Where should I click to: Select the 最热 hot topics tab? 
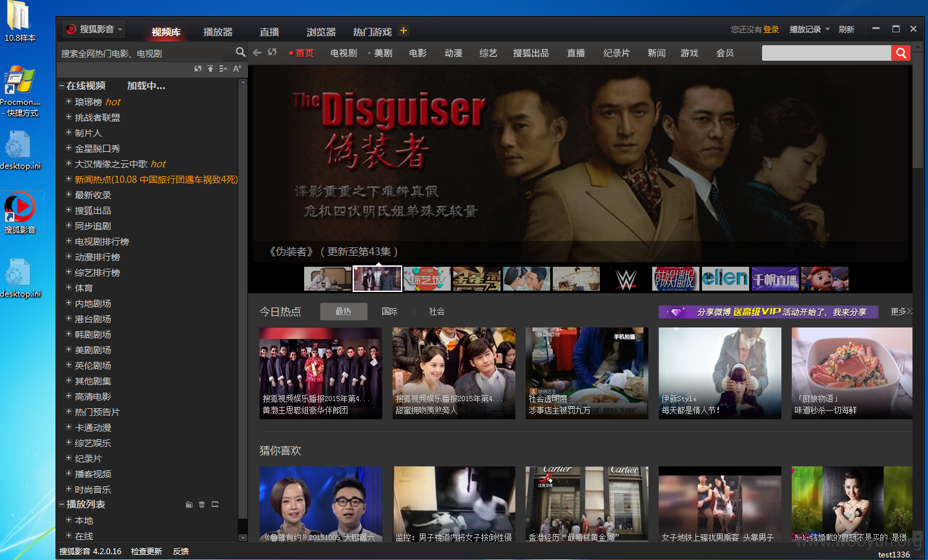tap(344, 311)
